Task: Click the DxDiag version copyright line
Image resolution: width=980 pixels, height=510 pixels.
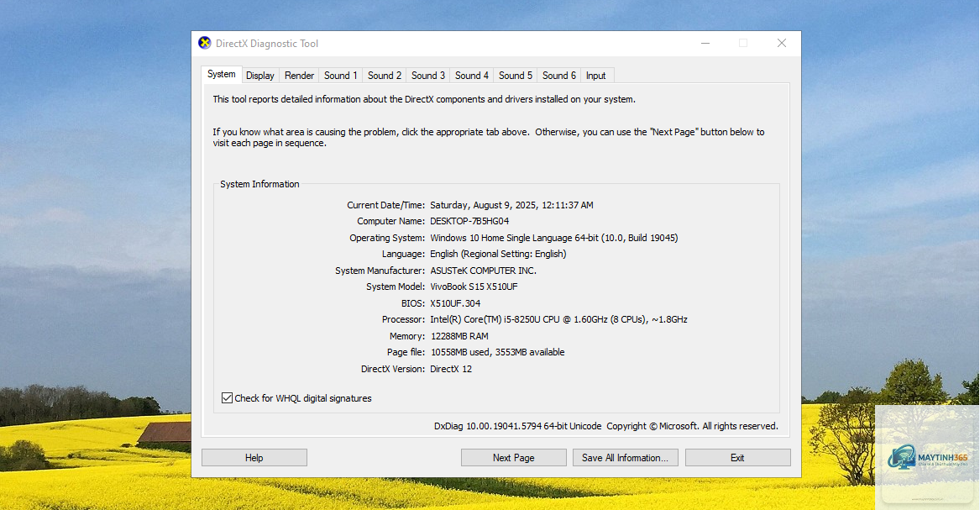Action: (606, 426)
